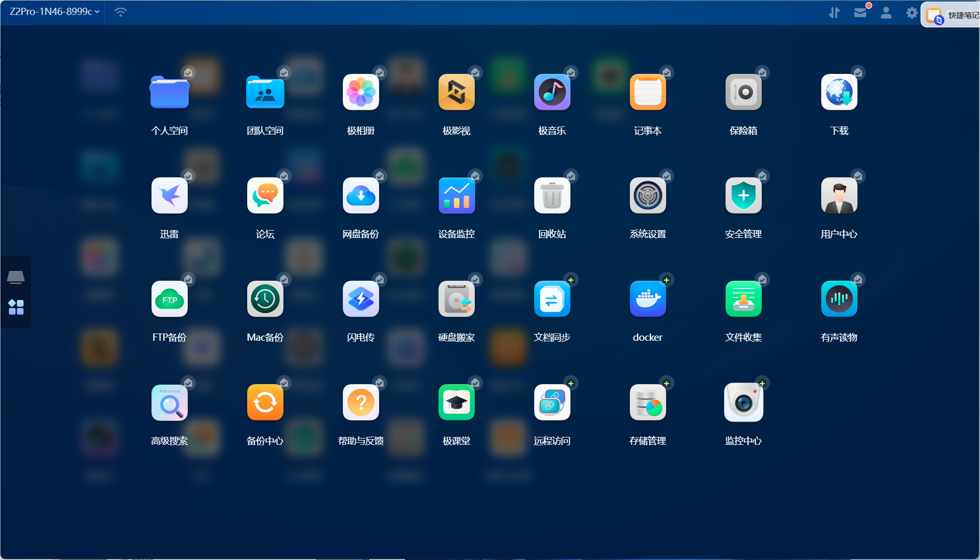Toggle the check badge on 个人空间
The image size is (980, 560).
coord(188,72)
